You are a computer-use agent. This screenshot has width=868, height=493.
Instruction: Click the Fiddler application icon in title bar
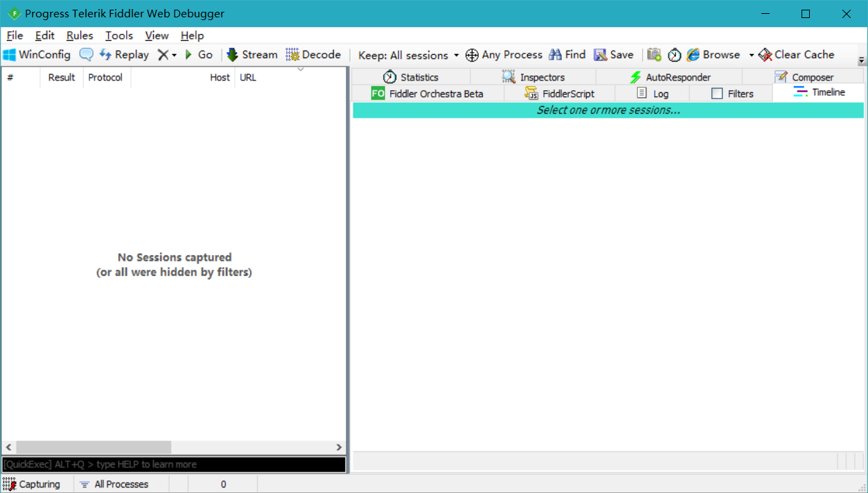coord(14,14)
